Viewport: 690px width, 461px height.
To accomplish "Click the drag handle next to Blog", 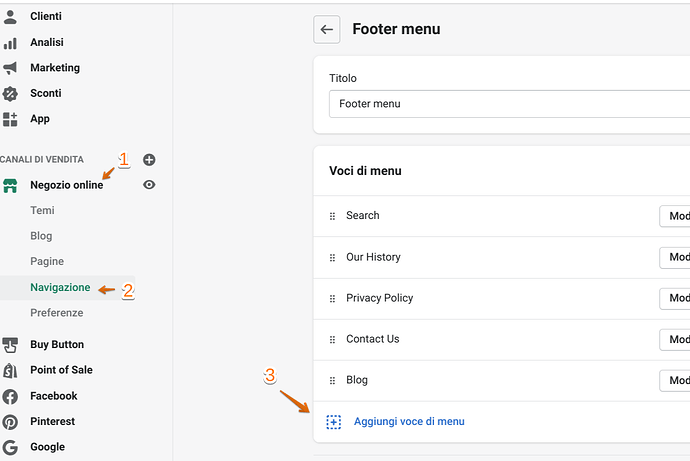I will click(x=332, y=381).
